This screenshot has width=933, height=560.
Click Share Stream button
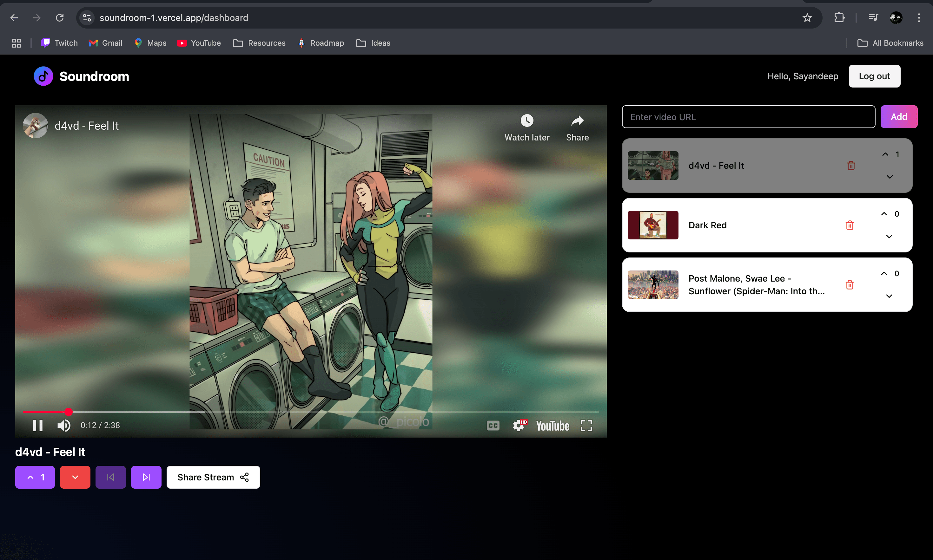click(x=213, y=477)
